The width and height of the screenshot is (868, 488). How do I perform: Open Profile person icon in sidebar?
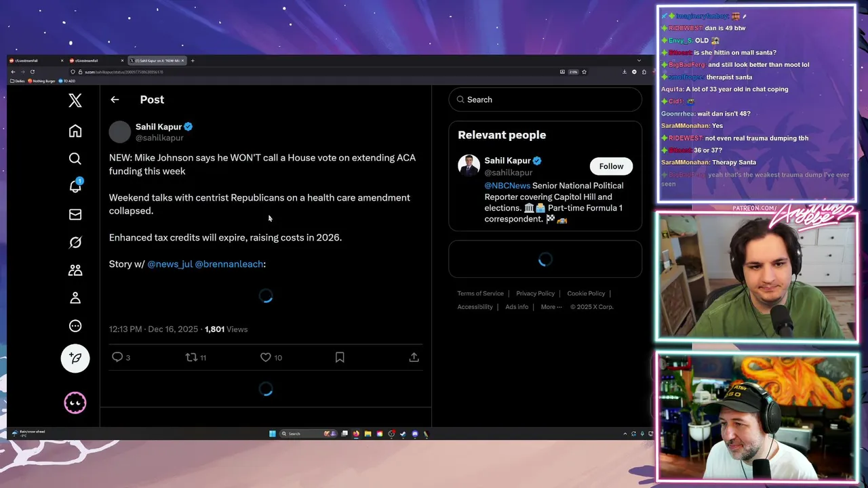[x=75, y=298]
